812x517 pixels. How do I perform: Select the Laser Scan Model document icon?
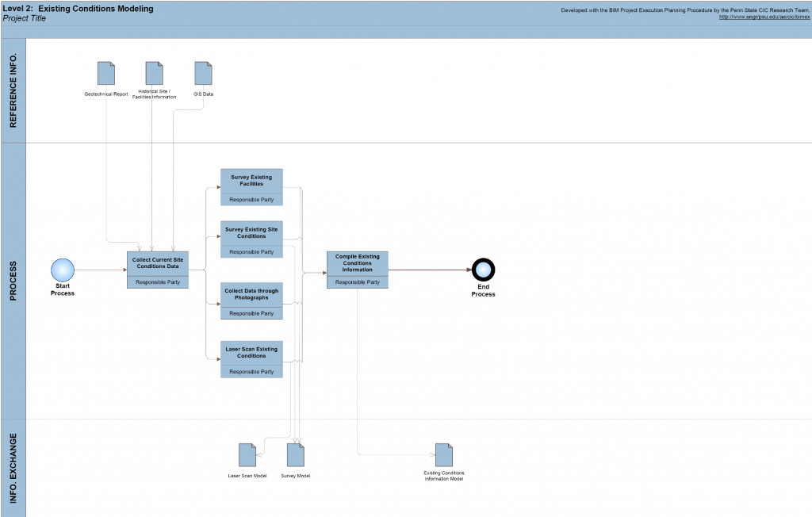pyautogui.click(x=247, y=455)
